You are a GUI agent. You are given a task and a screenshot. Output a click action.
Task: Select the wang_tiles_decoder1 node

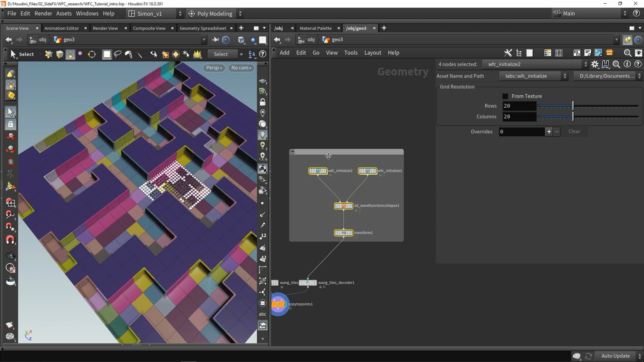coord(308,283)
